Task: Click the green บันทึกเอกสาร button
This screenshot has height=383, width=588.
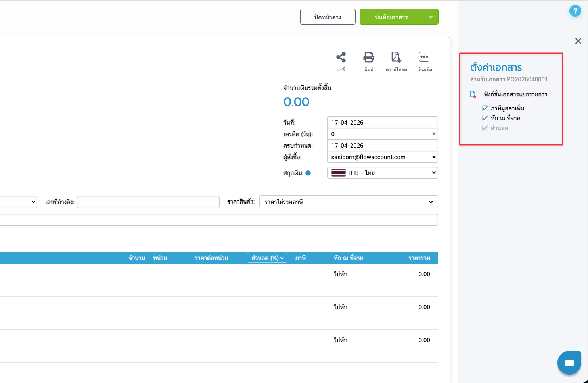Action: [x=391, y=17]
